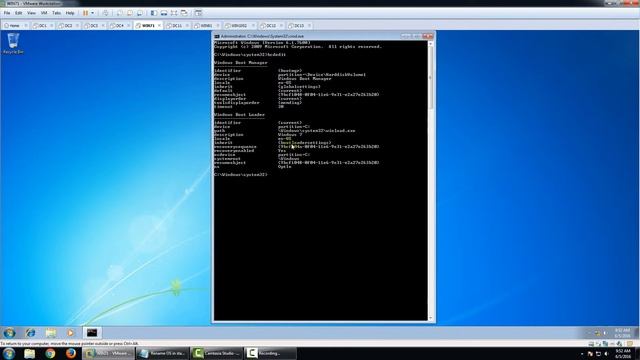Take a snapshot using first snapshot icon
This screenshot has width=640, height=360.
pos(120,13)
